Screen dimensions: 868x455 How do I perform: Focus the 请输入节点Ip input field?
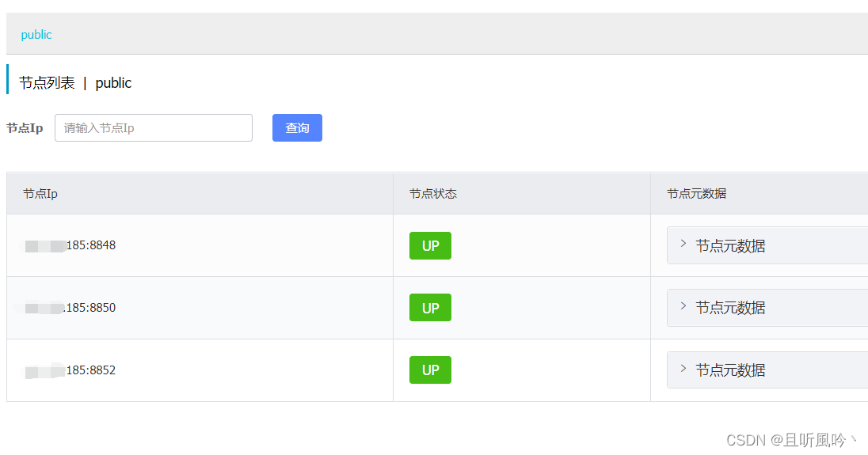tap(153, 128)
